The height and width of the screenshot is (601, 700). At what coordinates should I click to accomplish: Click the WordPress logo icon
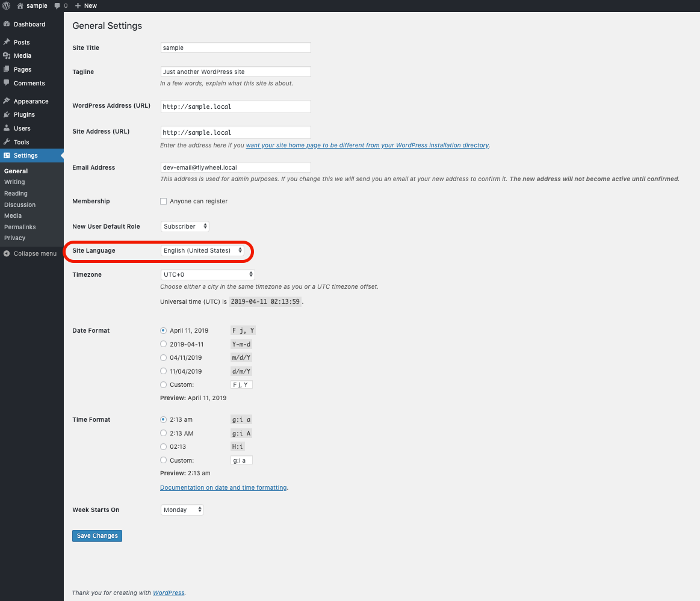pos(6,6)
